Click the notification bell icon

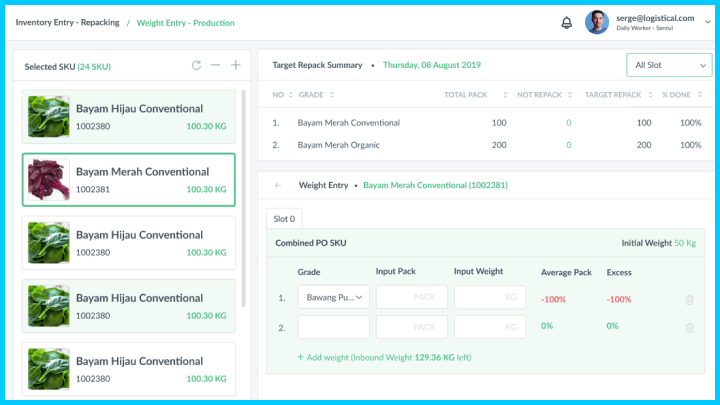[x=566, y=22]
